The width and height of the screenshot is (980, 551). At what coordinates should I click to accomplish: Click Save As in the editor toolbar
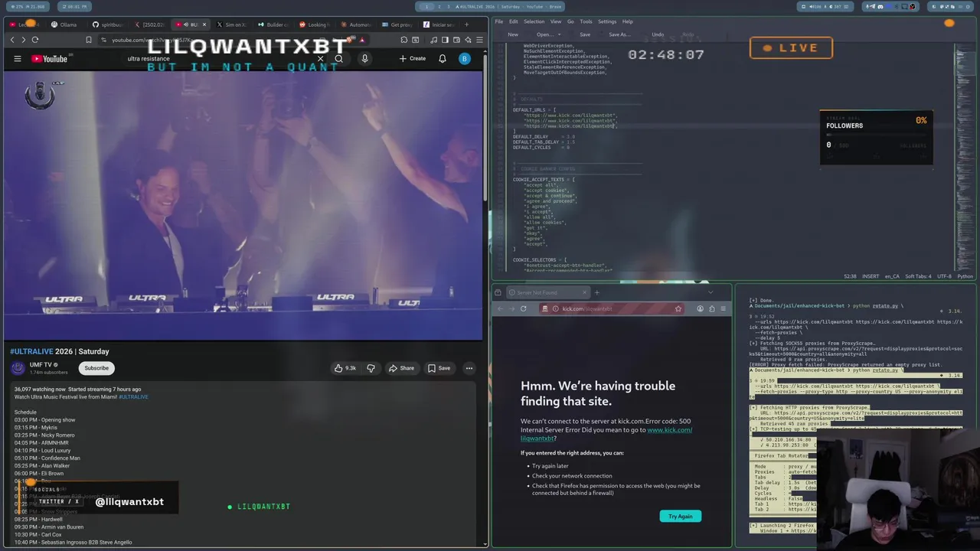tap(619, 34)
